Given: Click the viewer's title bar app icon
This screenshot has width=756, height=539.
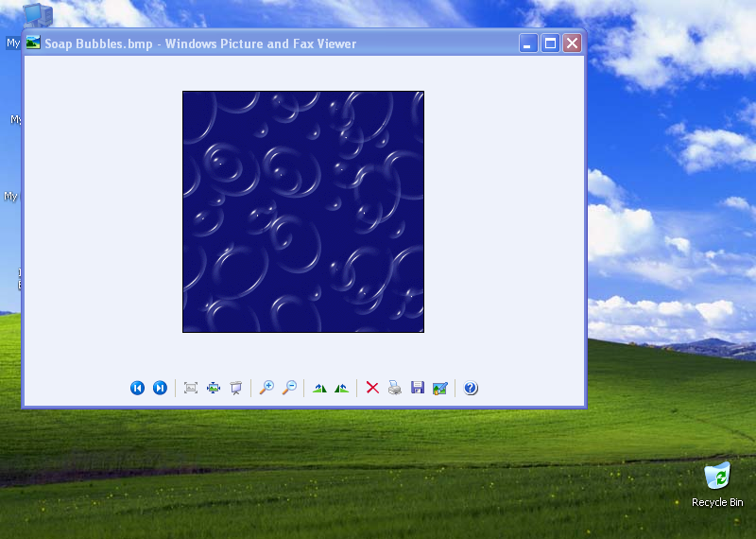Looking at the screenshot, I should click(33, 43).
